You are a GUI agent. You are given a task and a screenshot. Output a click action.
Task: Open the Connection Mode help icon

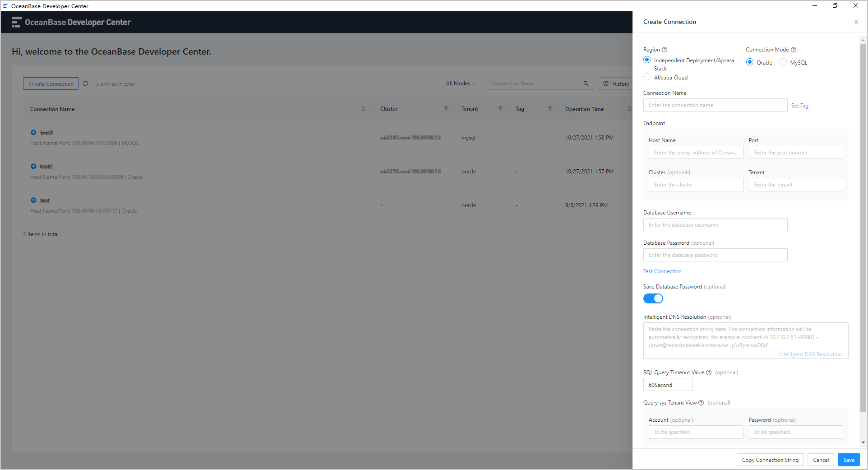click(794, 50)
